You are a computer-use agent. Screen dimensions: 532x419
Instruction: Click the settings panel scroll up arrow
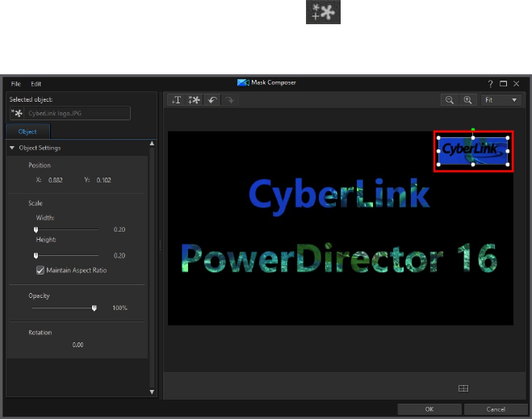click(152, 144)
